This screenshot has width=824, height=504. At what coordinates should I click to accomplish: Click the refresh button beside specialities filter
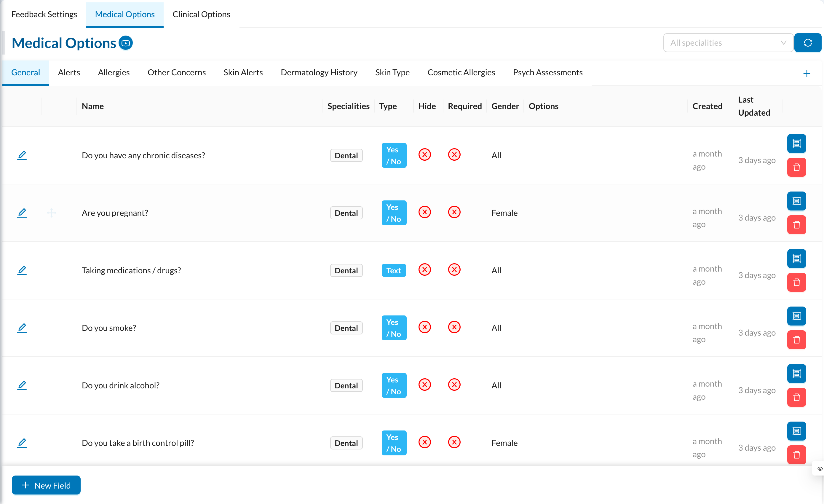coord(807,43)
